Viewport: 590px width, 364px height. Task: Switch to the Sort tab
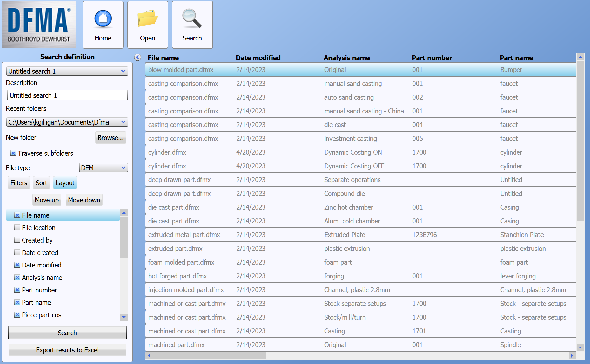pos(42,183)
